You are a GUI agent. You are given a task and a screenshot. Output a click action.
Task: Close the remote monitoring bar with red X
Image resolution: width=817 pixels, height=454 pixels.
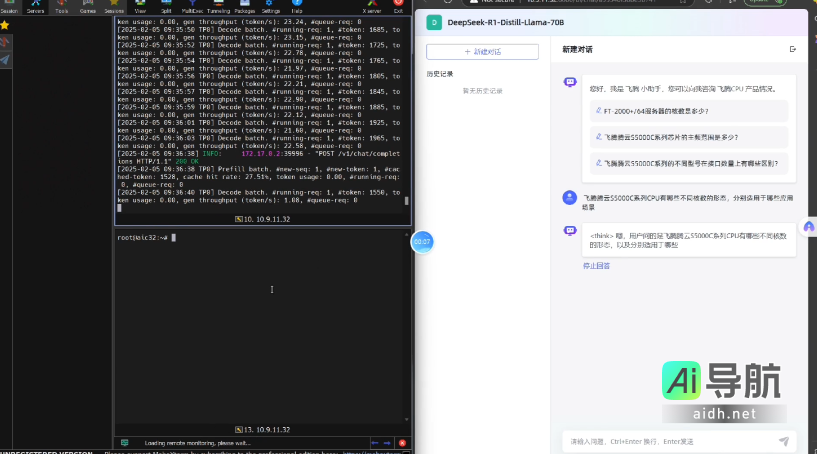click(x=402, y=443)
